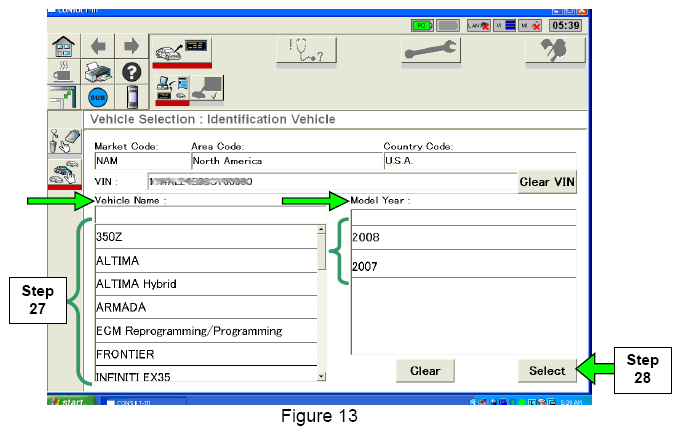This screenshot has width=681, height=435.
Task: Click the printer icon
Action: point(98,73)
